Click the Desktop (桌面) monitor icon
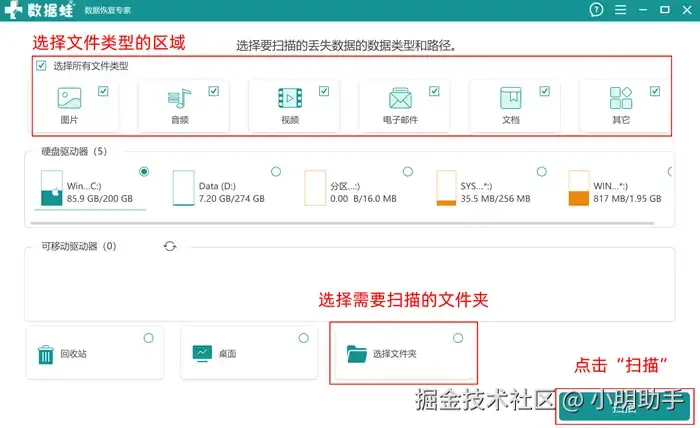 click(202, 353)
